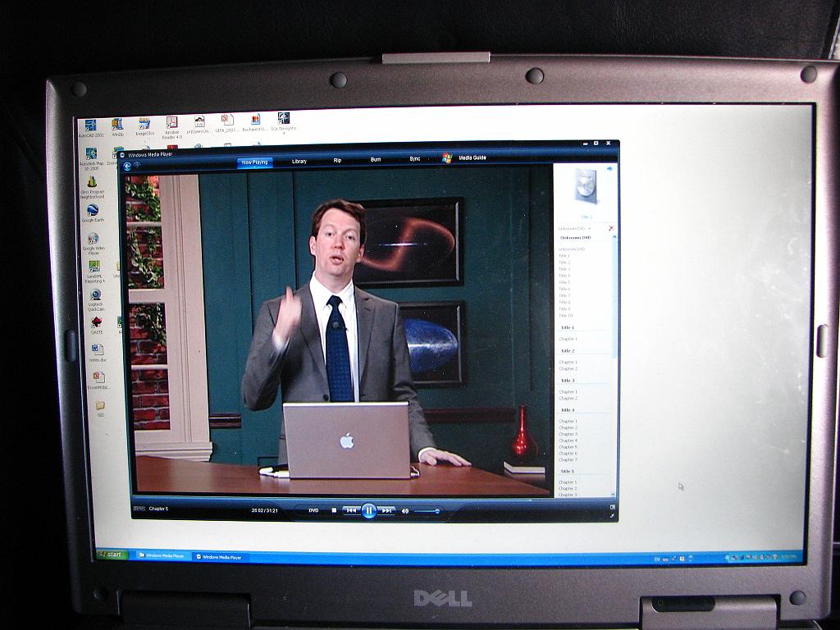Select Title 9 in the playlist
Screen dimensions: 840x630
point(564,309)
